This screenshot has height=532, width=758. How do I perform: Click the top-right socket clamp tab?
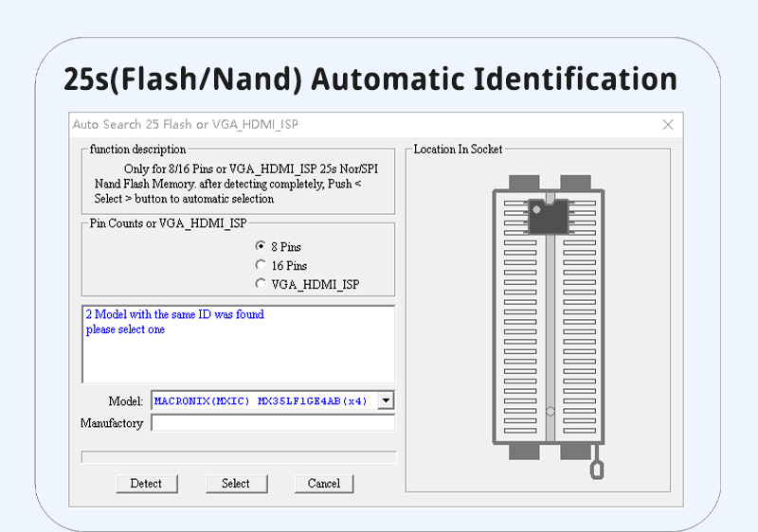click(575, 182)
